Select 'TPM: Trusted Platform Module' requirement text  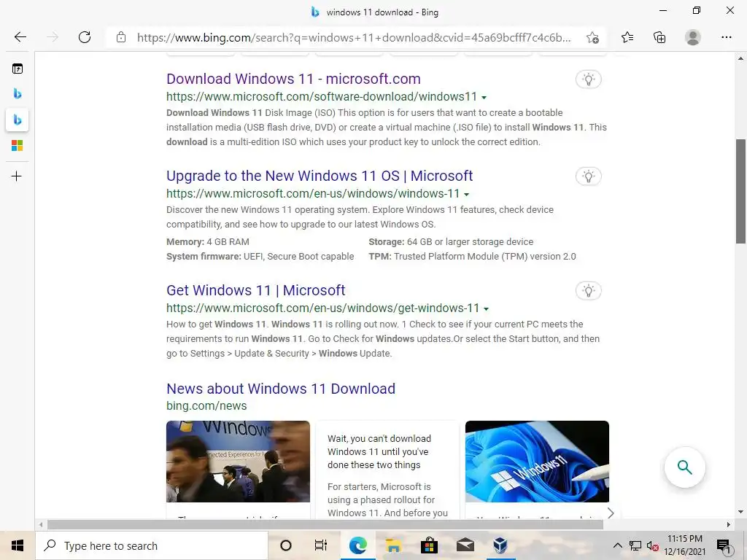pos(473,257)
